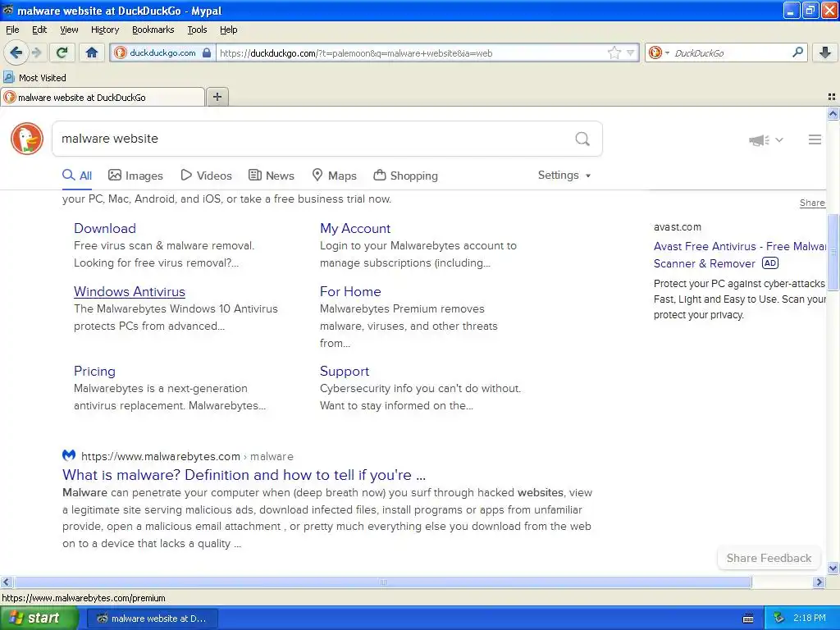Screen dimensions: 840x630
Task: Open the History menu
Action: pyautogui.click(x=105, y=30)
